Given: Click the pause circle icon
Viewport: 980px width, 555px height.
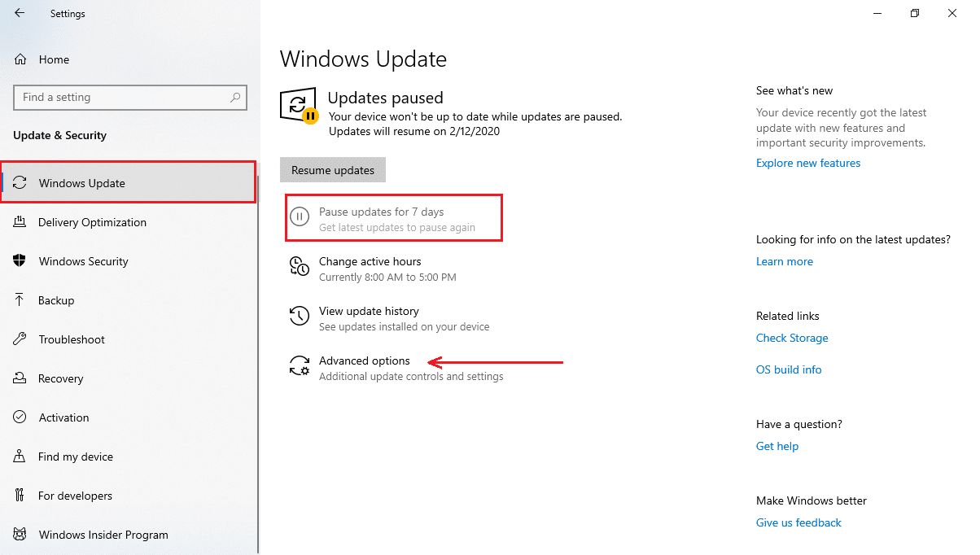Looking at the screenshot, I should pos(300,217).
